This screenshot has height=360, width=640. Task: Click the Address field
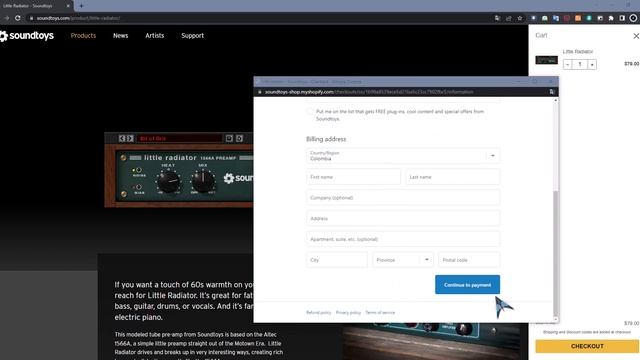pos(403,218)
